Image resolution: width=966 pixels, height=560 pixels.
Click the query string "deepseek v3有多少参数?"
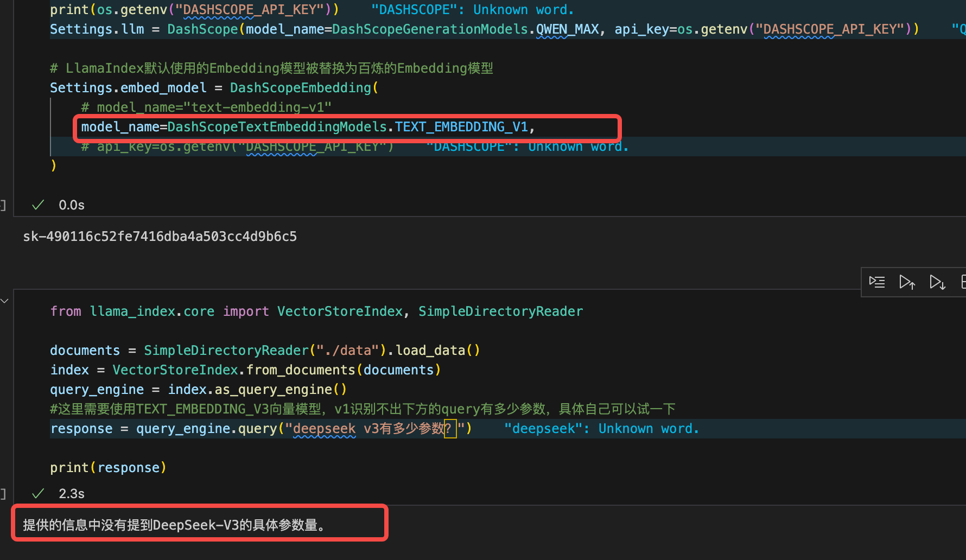point(375,429)
